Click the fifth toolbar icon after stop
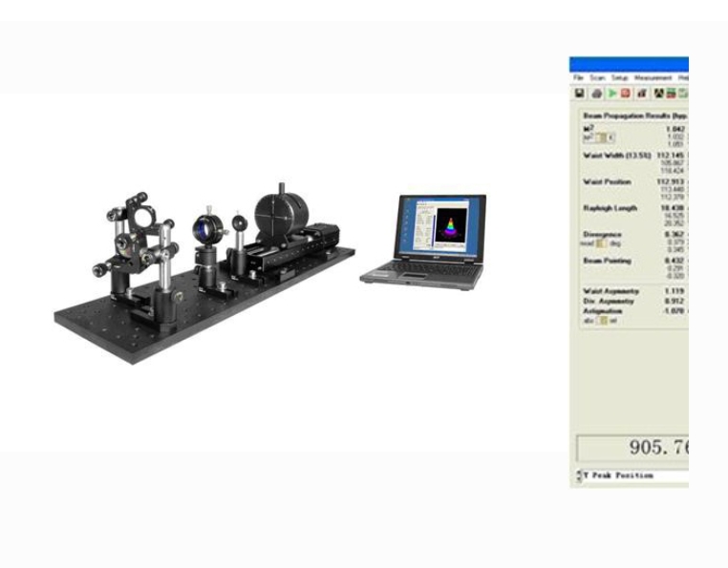728x568 pixels. tap(642, 94)
